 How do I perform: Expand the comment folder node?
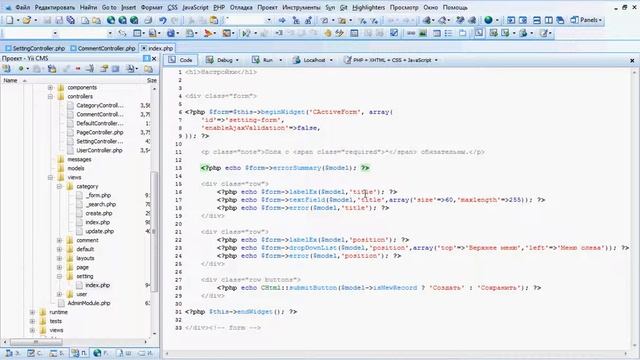pyautogui.click(x=59, y=240)
